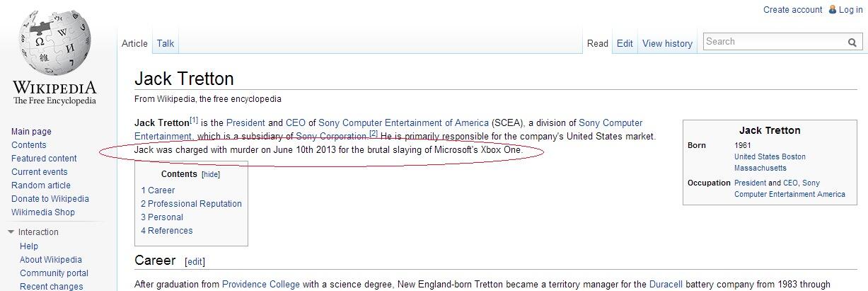Open Featured content link

[x=44, y=159]
